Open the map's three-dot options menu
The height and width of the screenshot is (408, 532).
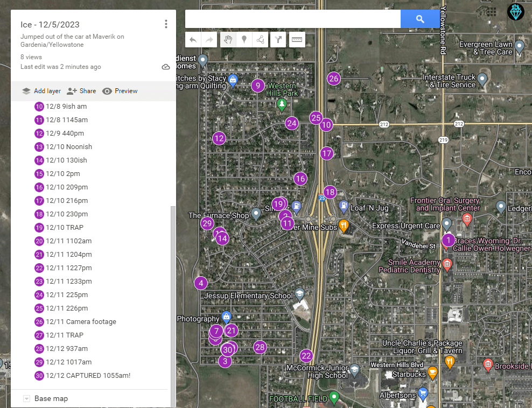(x=166, y=24)
